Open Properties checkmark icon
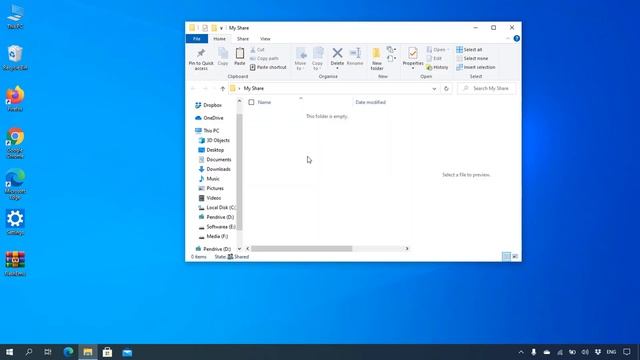 coord(413,53)
